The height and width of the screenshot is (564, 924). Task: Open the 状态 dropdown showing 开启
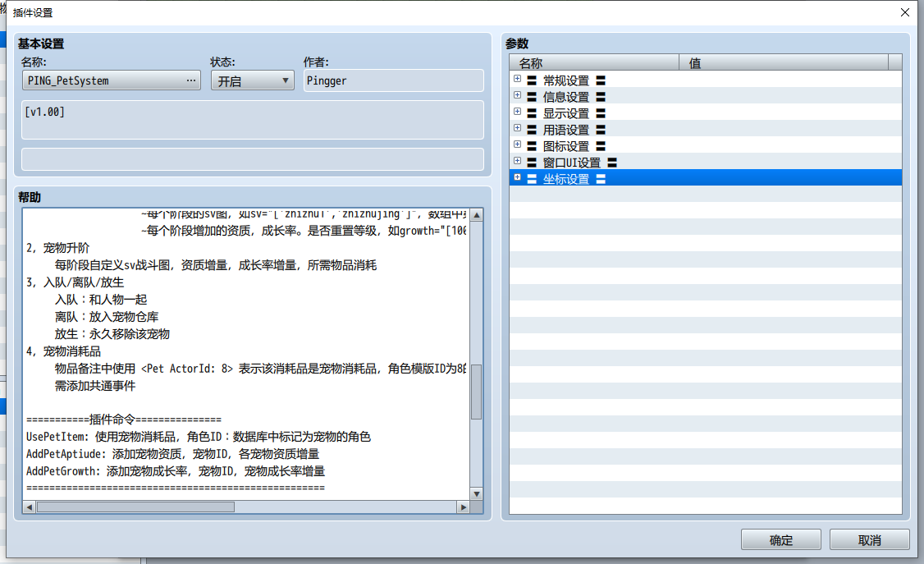pos(252,80)
